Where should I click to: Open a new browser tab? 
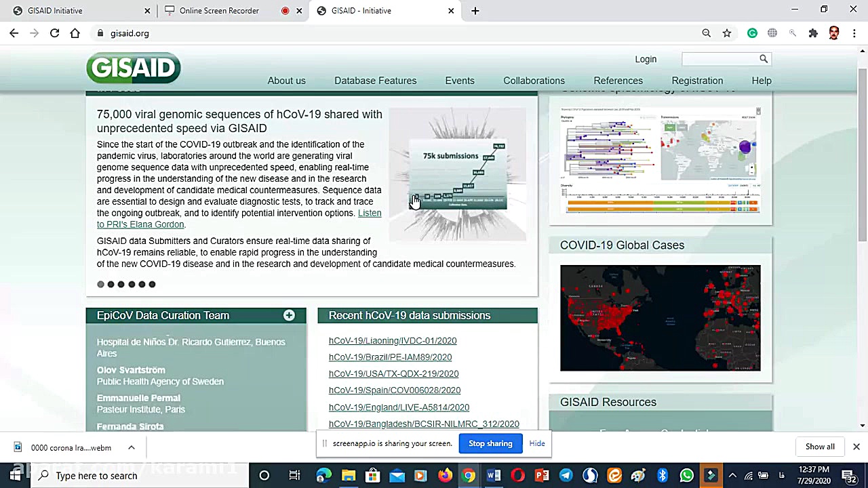[x=475, y=11]
